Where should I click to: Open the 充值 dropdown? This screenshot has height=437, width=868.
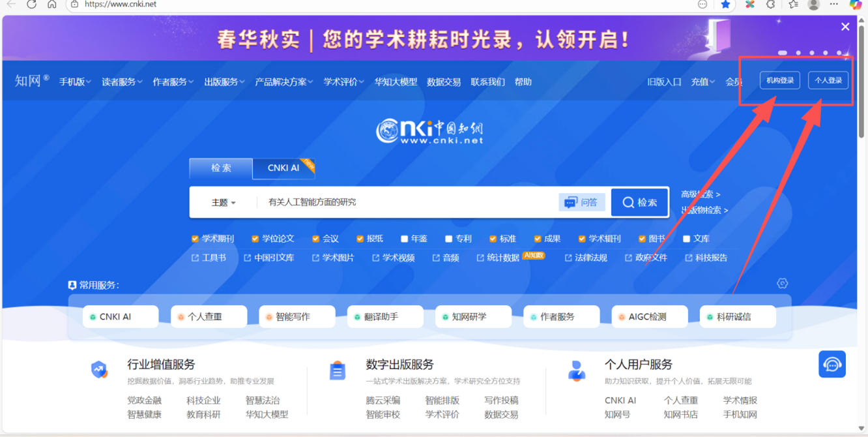(x=703, y=82)
